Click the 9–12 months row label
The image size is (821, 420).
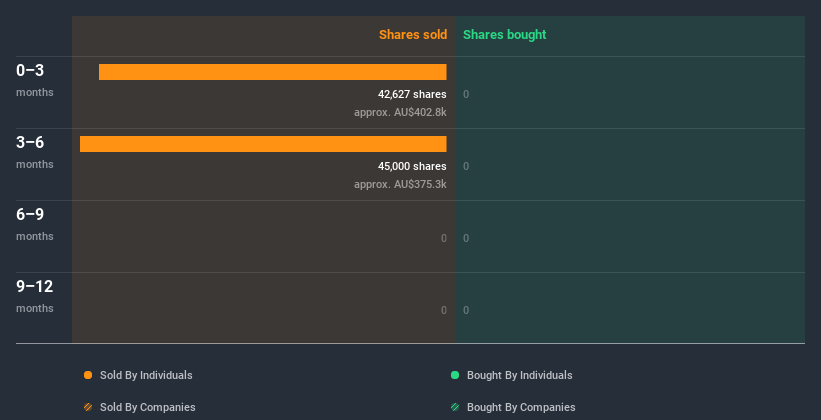coord(35,296)
